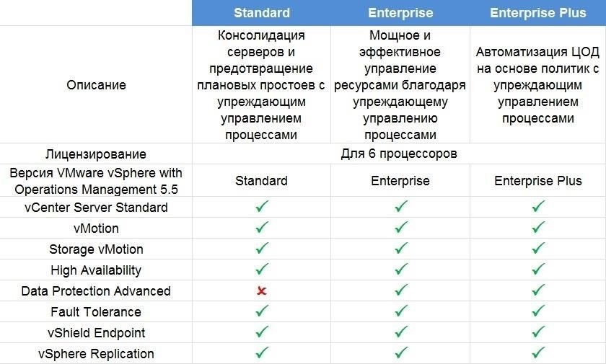Select the Enterprise Plus column header
Screen dimensions: 606x364
coord(537,13)
